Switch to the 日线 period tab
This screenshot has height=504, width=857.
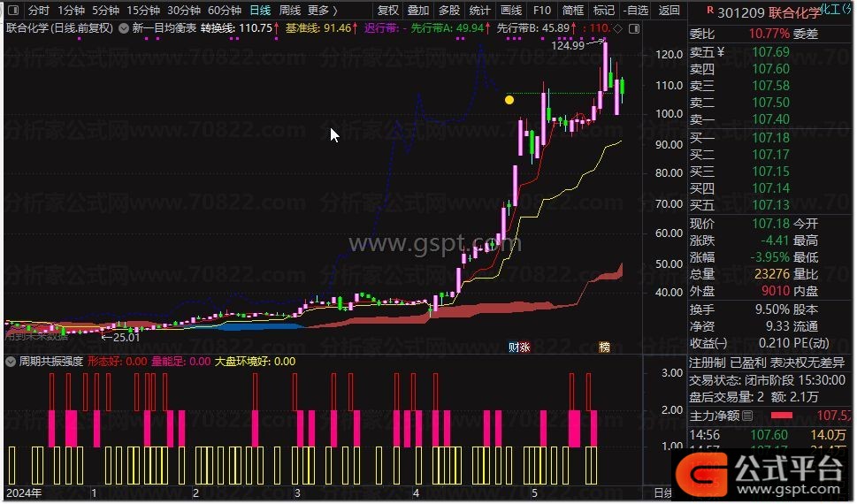[x=260, y=10]
